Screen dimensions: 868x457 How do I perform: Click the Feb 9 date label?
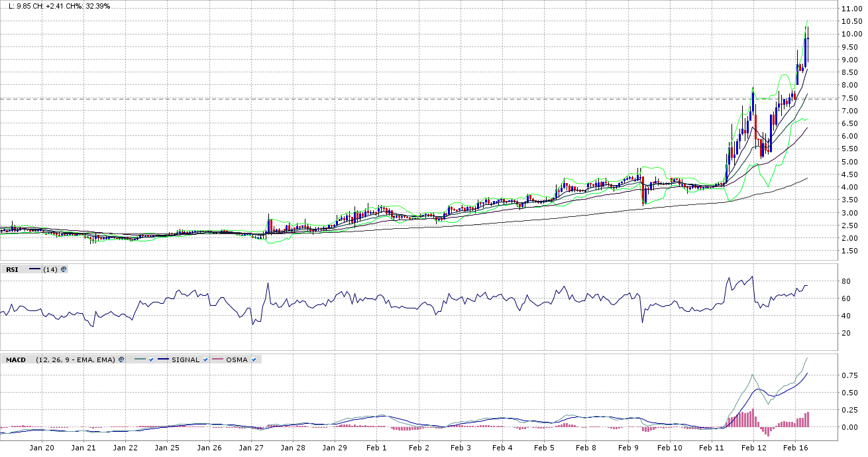point(627,448)
